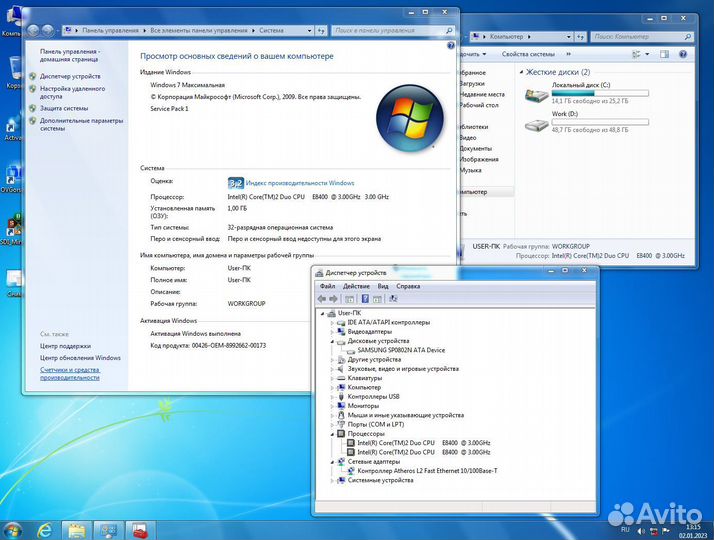The height and width of the screenshot is (540, 714).
Task: Expand IDE ATA/ATAPI контроллеры node
Action: click(x=332, y=322)
